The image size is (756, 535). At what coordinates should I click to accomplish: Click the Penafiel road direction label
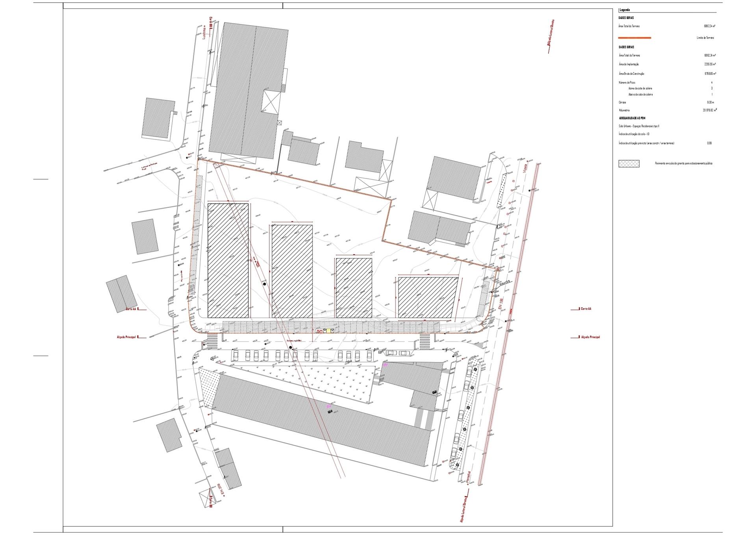pyautogui.click(x=468, y=478)
